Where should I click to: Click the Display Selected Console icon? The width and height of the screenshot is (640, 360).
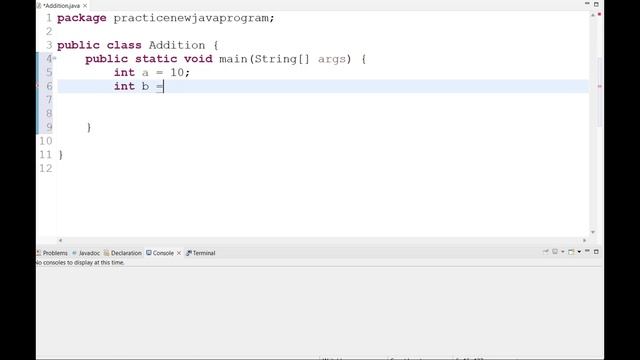click(555, 252)
